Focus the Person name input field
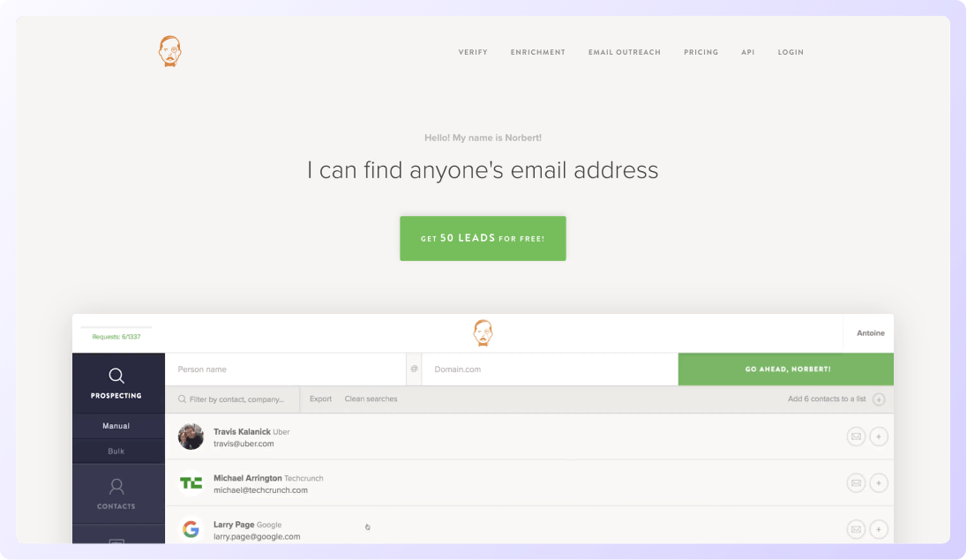Image resolution: width=967 pixels, height=560 pixels. coord(285,370)
